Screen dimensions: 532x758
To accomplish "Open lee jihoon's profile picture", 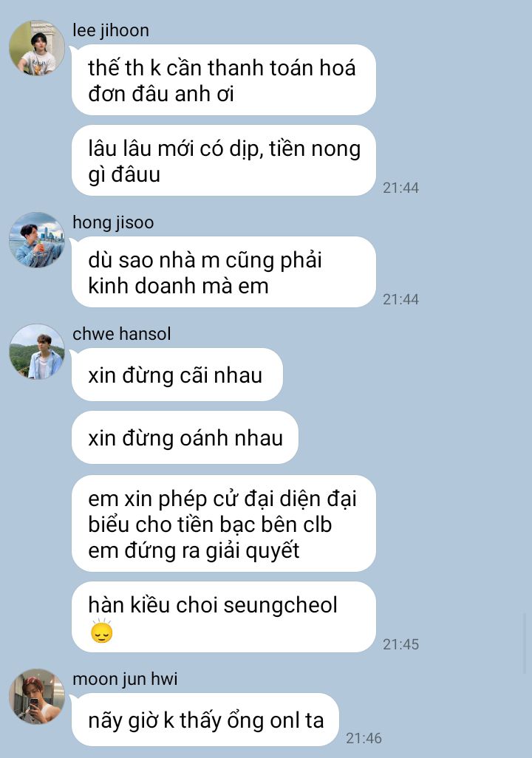I will (37, 48).
